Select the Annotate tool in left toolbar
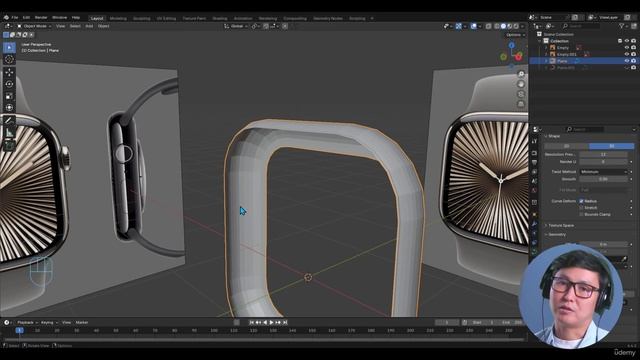640x360 pixels. tap(9, 120)
